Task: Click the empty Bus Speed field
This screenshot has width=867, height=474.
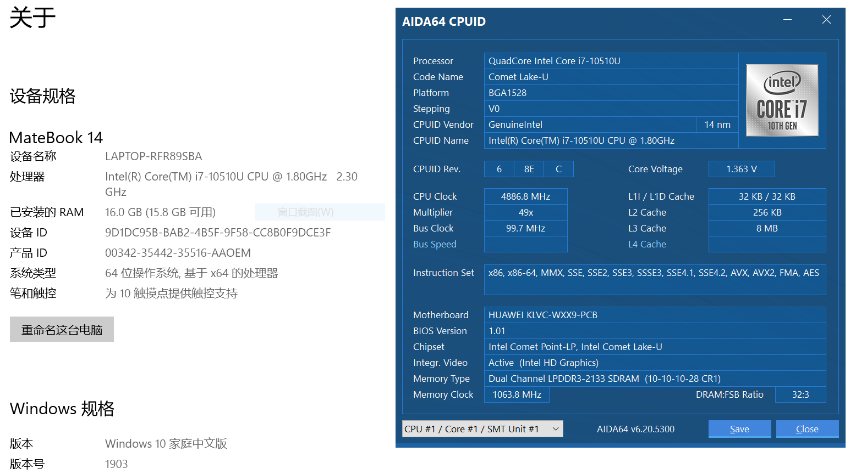Action: 526,244
